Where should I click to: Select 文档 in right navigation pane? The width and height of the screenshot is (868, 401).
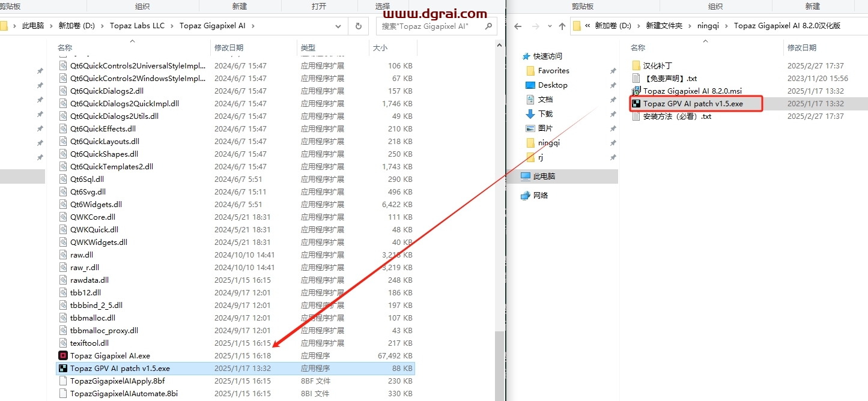[x=545, y=100]
